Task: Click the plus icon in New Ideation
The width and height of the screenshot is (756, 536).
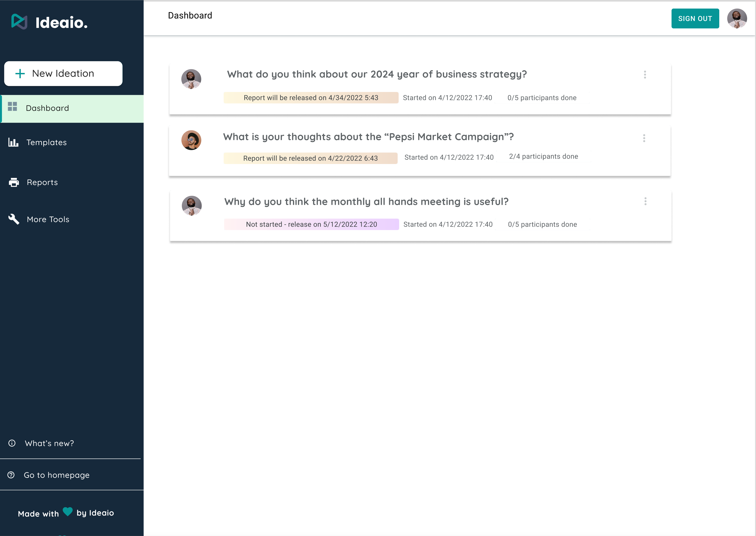Action: point(20,74)
